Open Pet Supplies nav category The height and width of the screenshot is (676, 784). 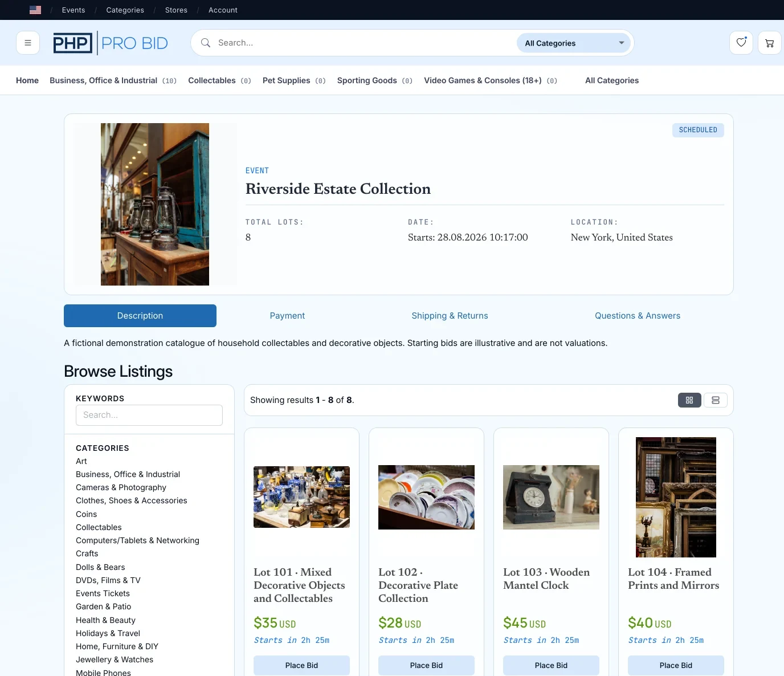tap(294, 80)
